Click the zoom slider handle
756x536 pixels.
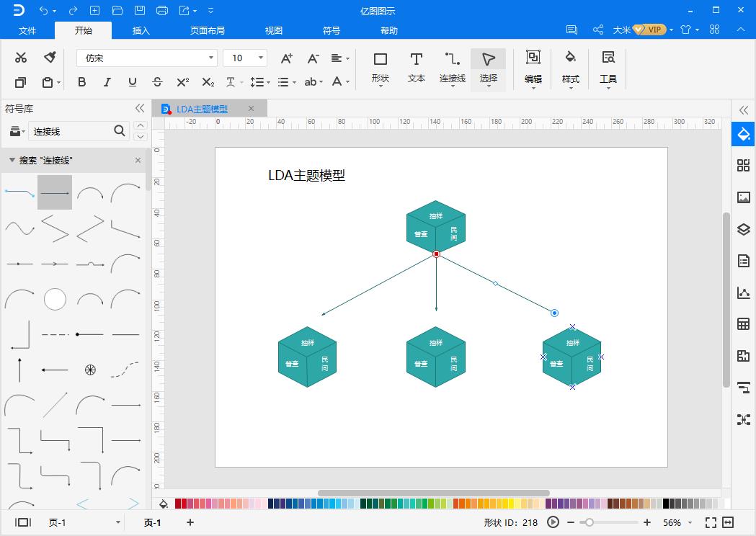[x=590, y=522]
